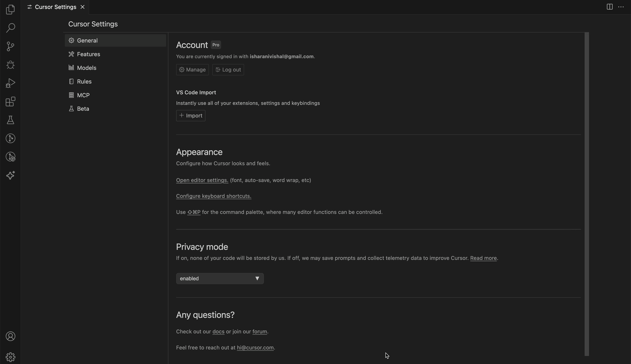The height and width of the screenshot is (364, 631).
Task: Click the Pro badge next to Account
Action: 216,45
